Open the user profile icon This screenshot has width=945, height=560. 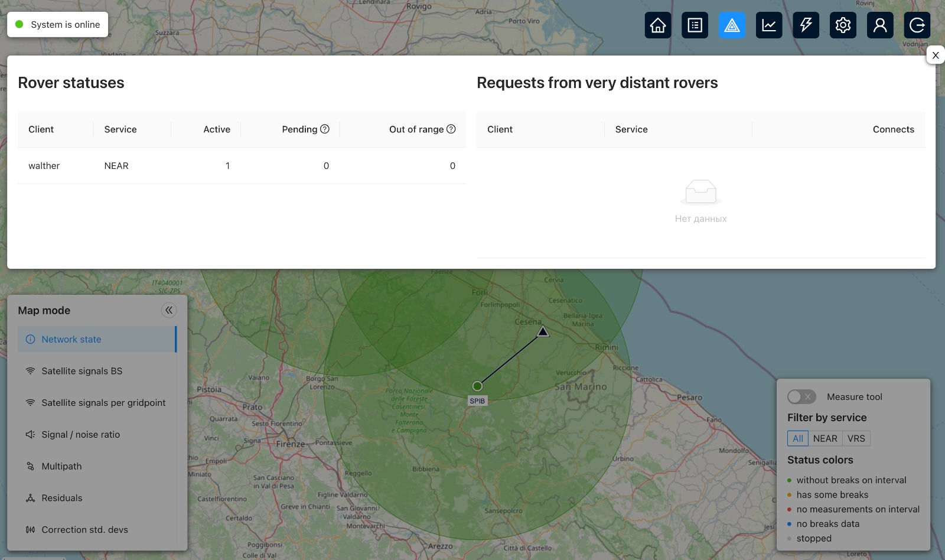[x=880, y=25]
